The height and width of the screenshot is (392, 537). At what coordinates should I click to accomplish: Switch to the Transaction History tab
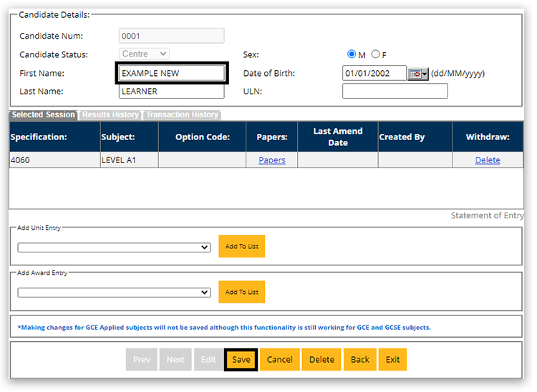[182, 115]
